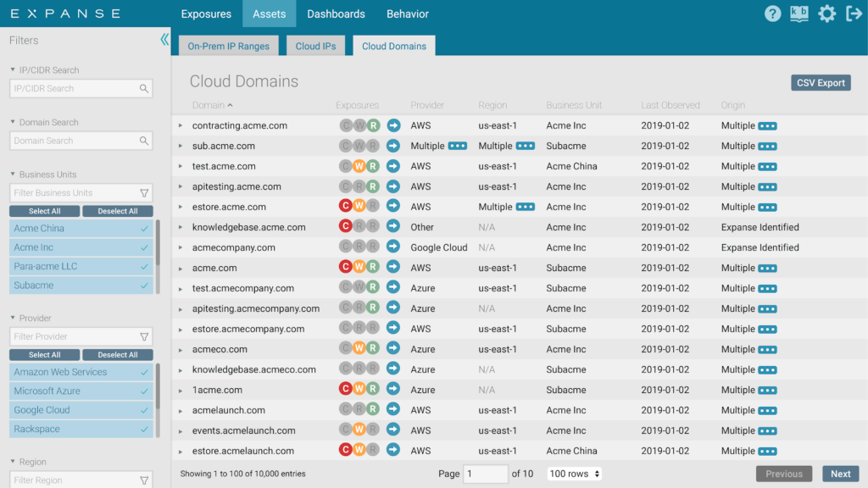Click the red C exposure badge for knowledgebase.acme.com
The height and width of the screenshot is (488, 868).
346,226
